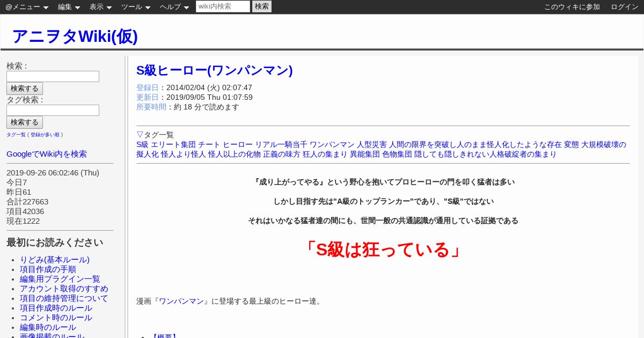Click 検索する button below the タグ検索 field
This screenshot has height=338, width=644.
coord(25,122)
